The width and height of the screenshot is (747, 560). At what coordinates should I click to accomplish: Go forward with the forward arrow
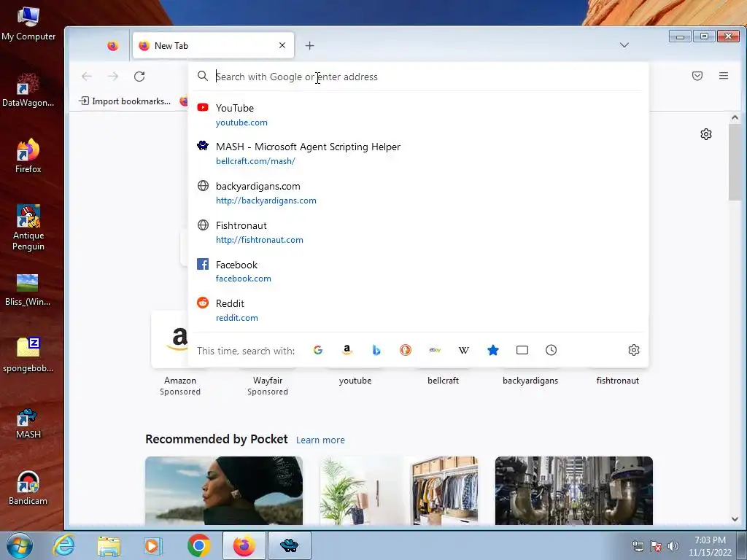pos(113,76)
